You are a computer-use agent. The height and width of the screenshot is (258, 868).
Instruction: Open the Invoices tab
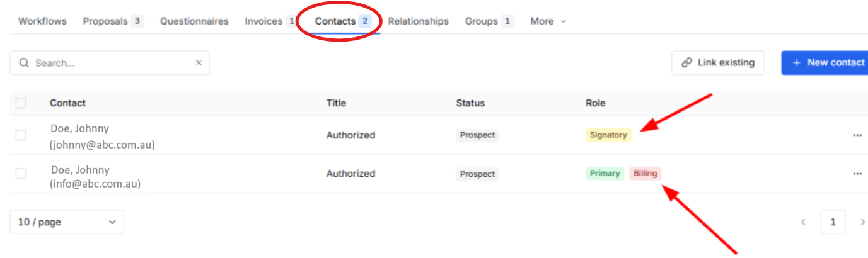(x=270, y=21)
